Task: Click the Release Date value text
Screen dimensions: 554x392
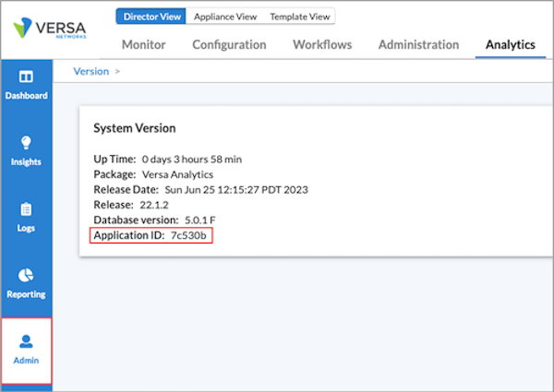Action: point(236,189)
